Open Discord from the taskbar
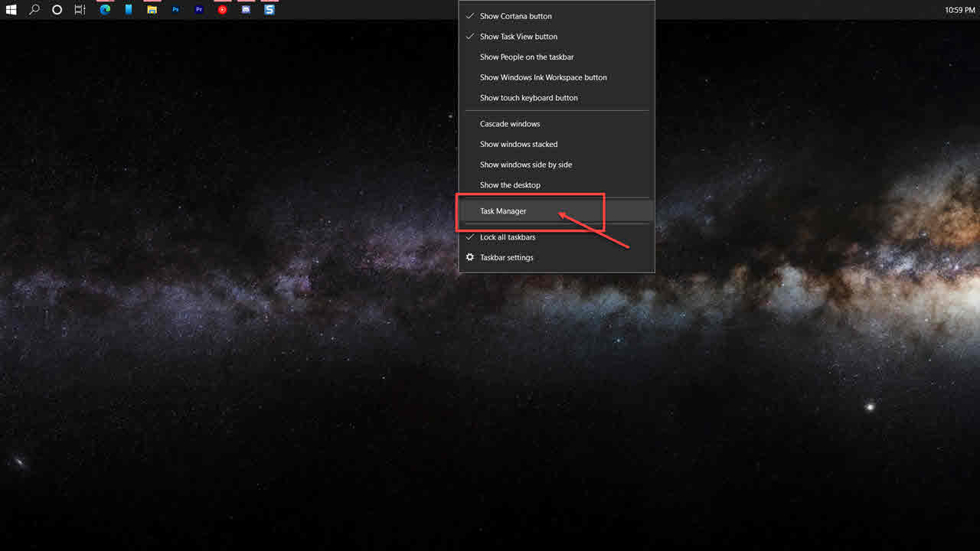The image size is (980, 551). coord(245,9)
